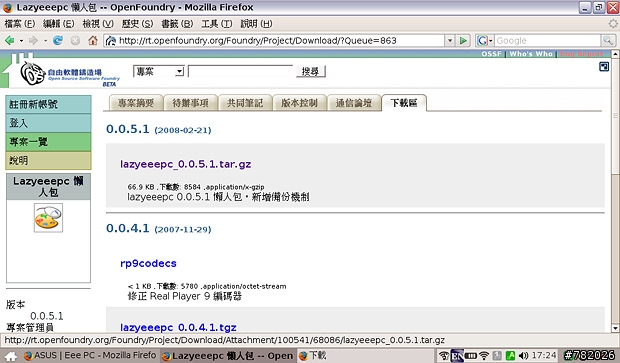This screenshot has height=363, width=620.
Task: Click the site search text field
Action: pyautogui.click(x=240, y=72)
